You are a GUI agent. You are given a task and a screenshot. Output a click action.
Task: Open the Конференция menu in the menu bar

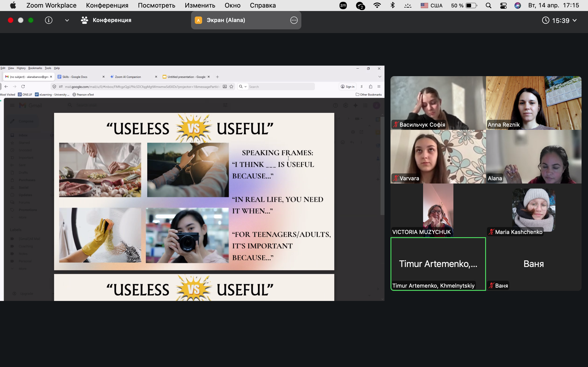[x=107, y=5]
